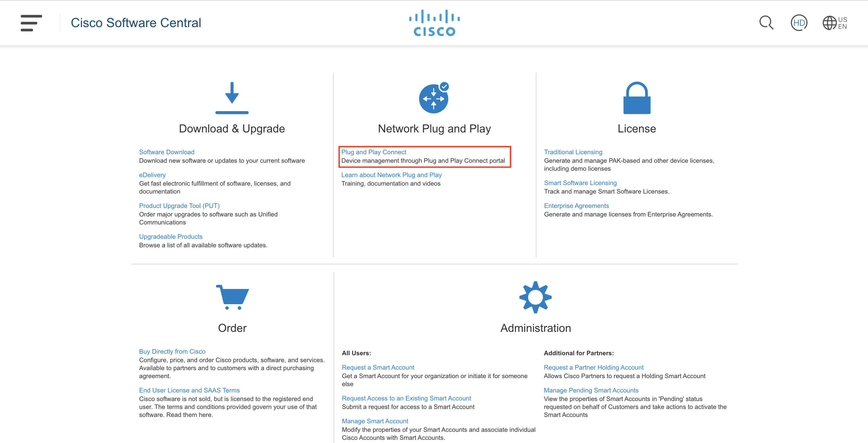Open the US EN language selector

point(835,23)
